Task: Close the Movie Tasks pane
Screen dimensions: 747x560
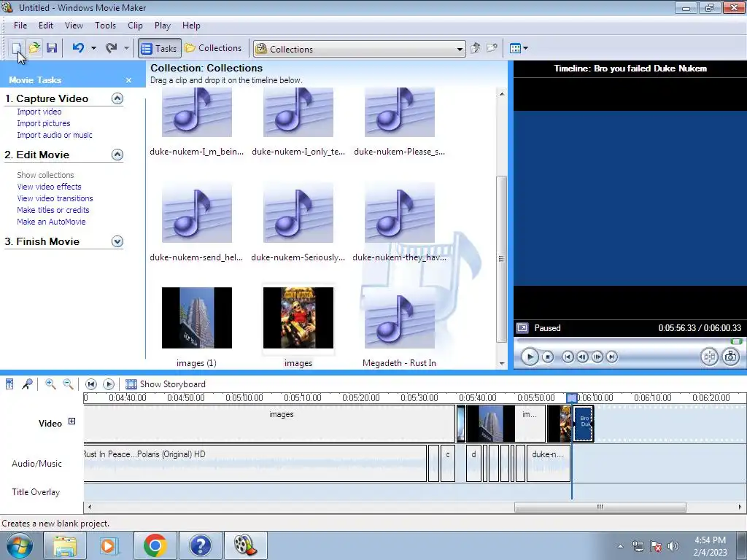Action: (x=128, y=80)
